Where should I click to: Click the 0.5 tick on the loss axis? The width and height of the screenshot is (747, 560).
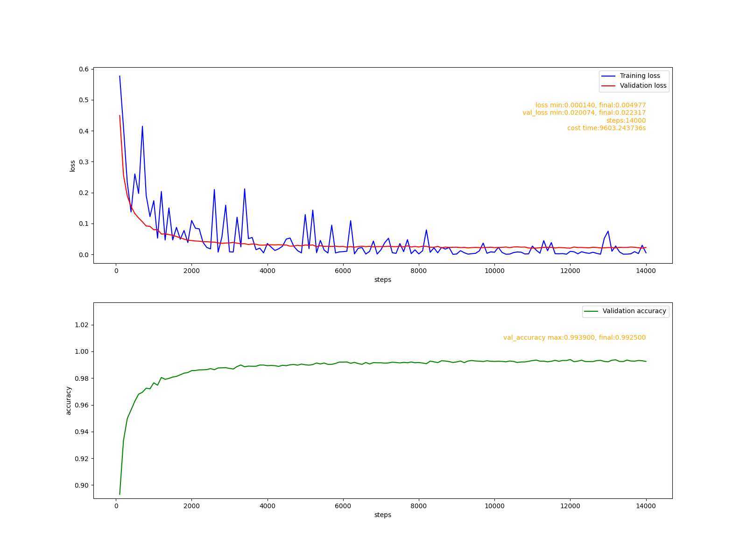point(84,100)
